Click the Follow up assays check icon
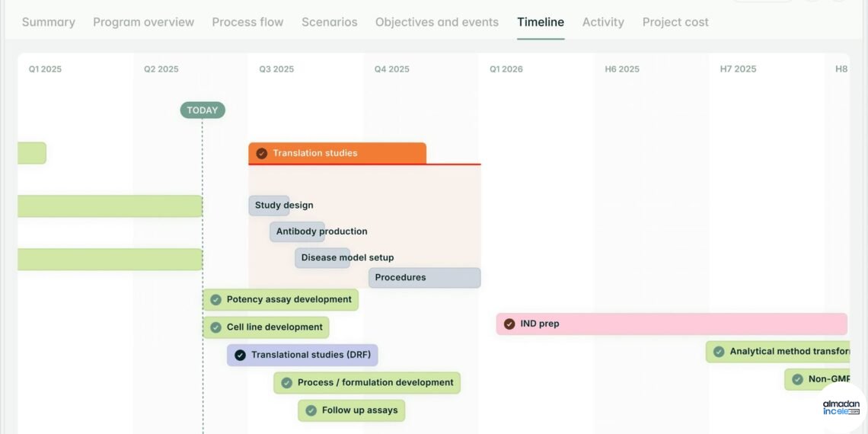 pyautogui.click(x=311, y=410)
